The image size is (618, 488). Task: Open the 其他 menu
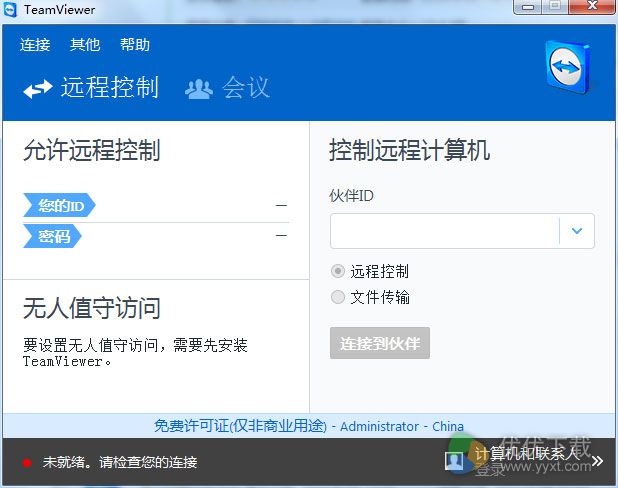pyautogui.click(x=85, y=45)
